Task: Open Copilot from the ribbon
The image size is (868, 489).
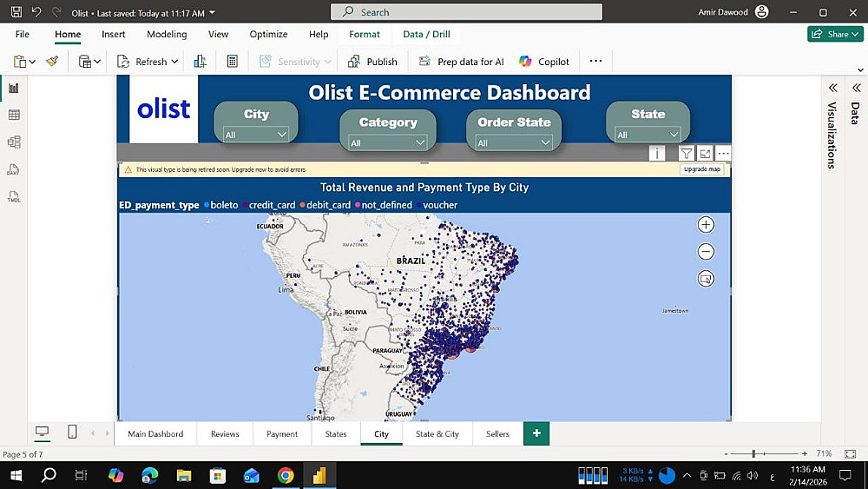Action: (544, 62)
